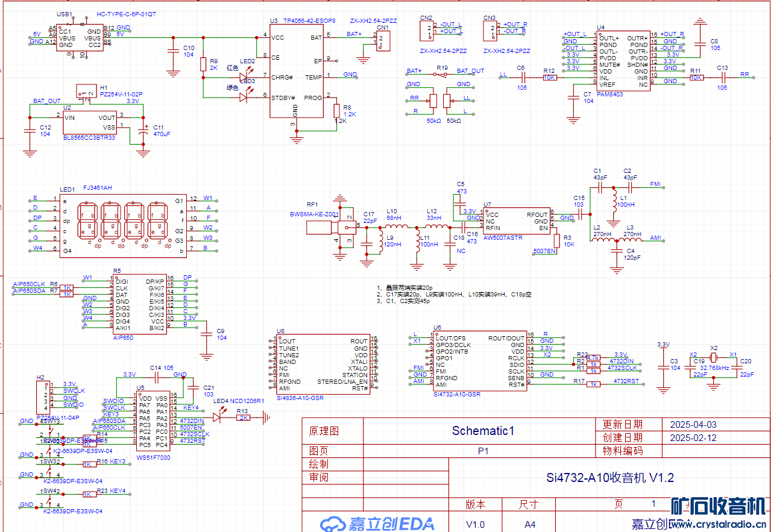This screenshot has height=532, width=771.
Task: Select the AW5007ASTR amplifier U7
Action: (x=517, y=221)
